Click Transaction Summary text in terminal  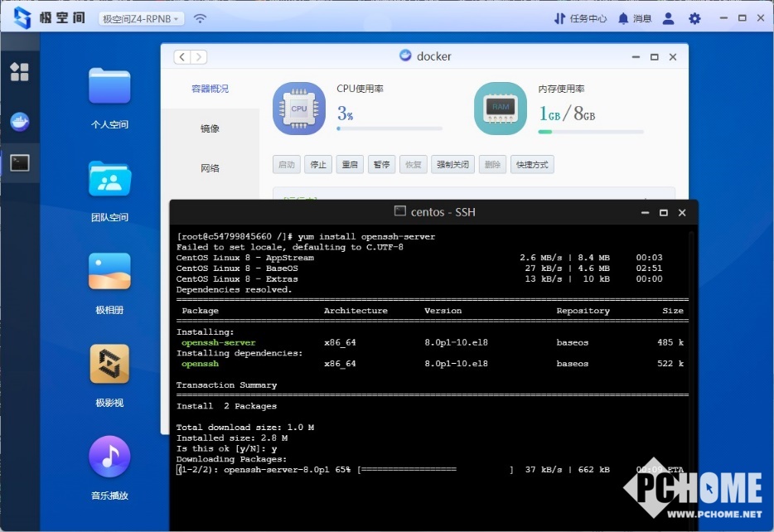[226, 385]
